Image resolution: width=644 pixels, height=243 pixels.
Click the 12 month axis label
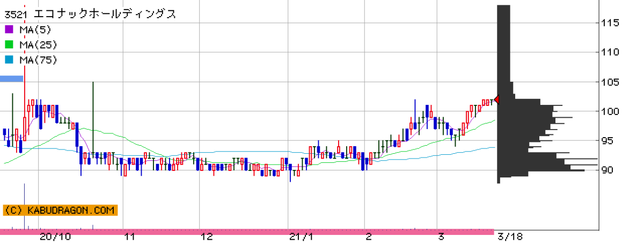pos(206,237)
